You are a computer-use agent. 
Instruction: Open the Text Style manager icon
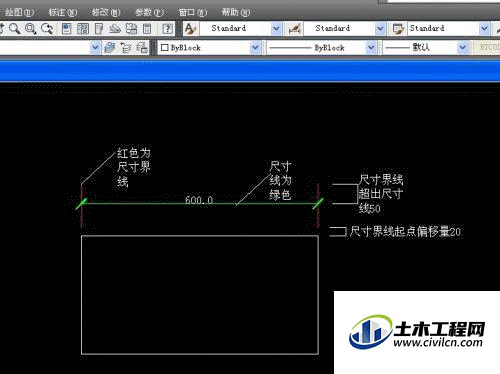point(191,29)
